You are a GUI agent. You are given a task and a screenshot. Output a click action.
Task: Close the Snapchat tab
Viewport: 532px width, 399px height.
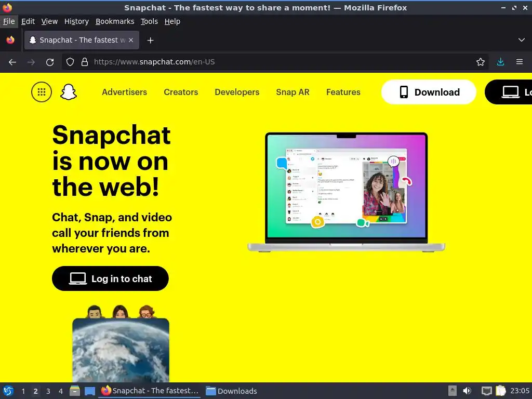coord(131,40)
